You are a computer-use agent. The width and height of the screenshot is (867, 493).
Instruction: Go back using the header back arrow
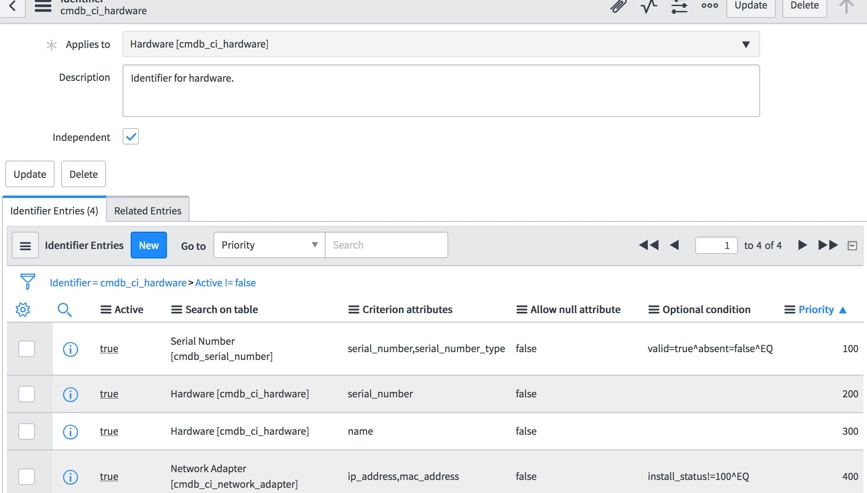(12, 7)
